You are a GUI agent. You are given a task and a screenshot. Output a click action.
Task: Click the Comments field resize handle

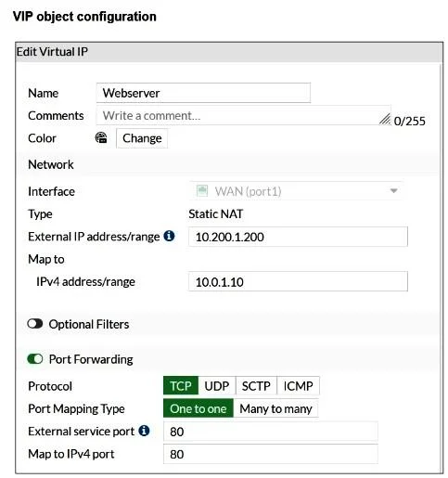tap(385, 119)
